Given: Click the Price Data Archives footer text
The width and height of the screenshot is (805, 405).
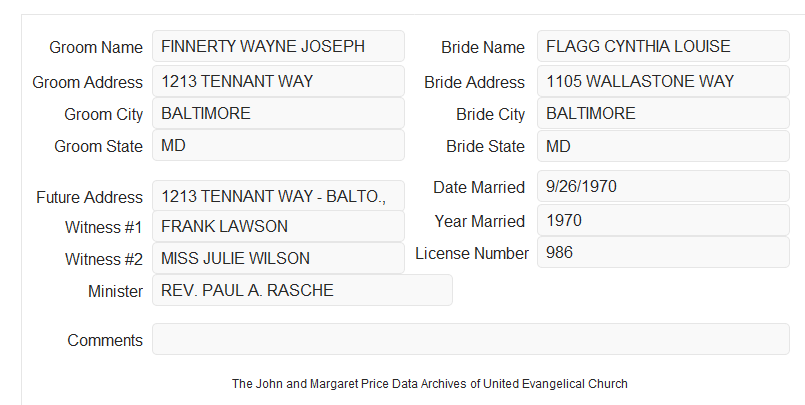Looking at the screenshot, I should (x=430, y=384).
